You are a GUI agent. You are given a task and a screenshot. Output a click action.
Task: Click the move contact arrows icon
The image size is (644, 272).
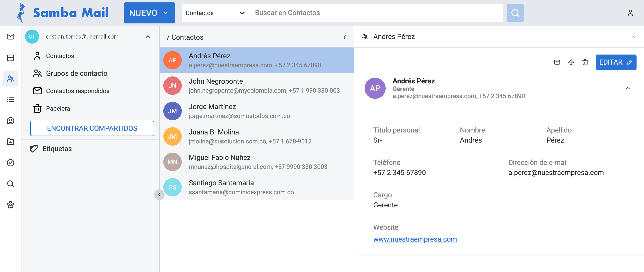pos(571,62)
